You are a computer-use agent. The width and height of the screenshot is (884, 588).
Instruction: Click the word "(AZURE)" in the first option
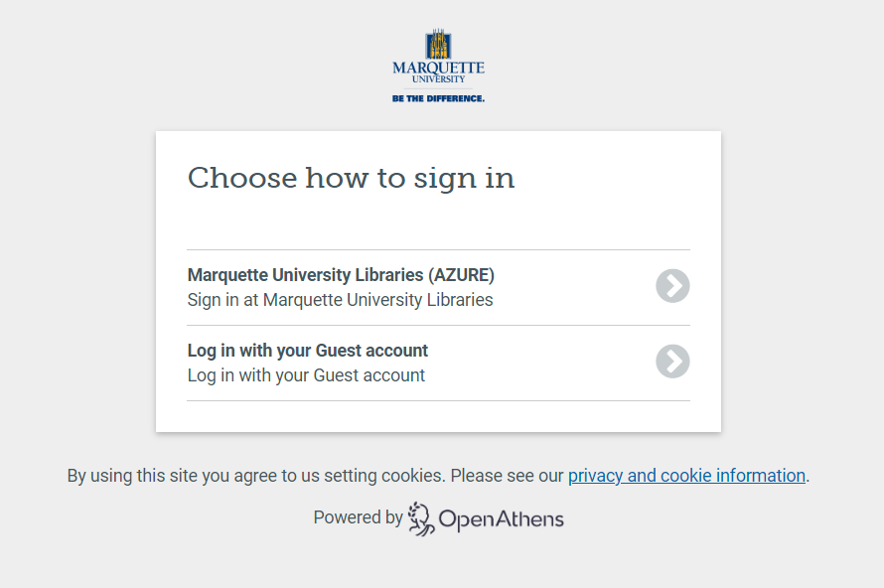click(461, 275)
